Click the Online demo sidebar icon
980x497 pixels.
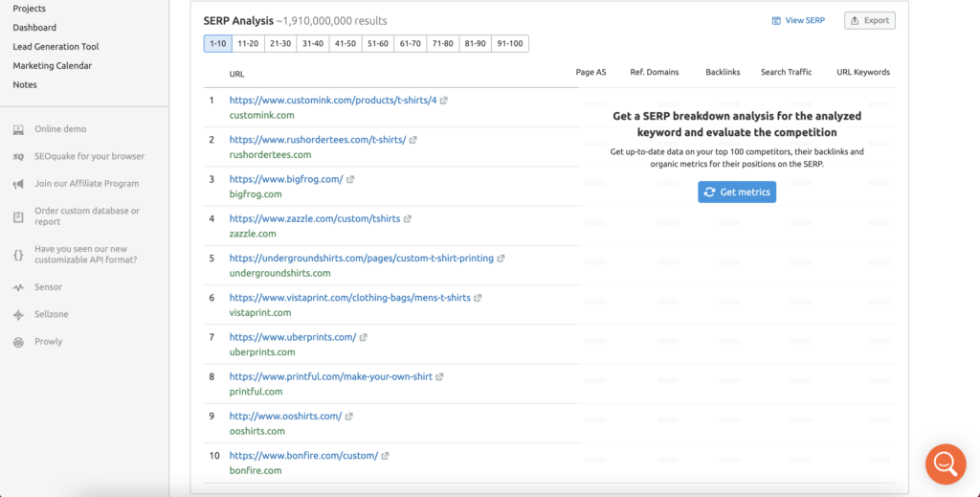(19, 129)
